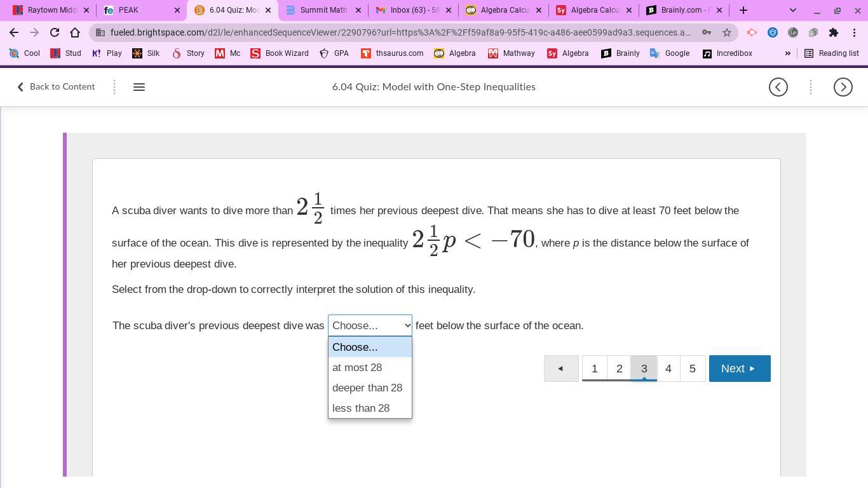The width and height of the screenshot is (868, 488).
Task: Open the hamburger table of contents menu
Action: (x=139, y=87)
